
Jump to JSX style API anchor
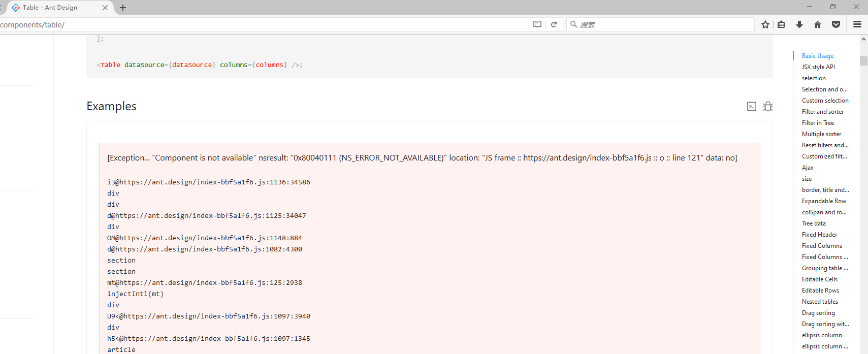pyautogui.click(x=818, y=67)
